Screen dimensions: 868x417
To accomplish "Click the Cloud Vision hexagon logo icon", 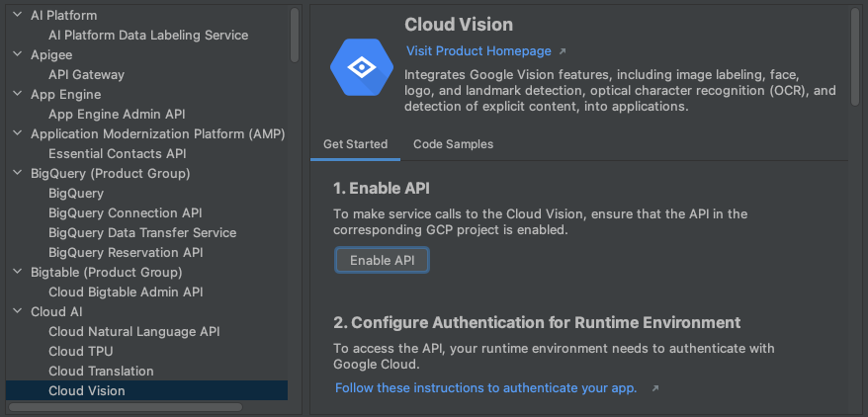I will (x=362, y=67).
